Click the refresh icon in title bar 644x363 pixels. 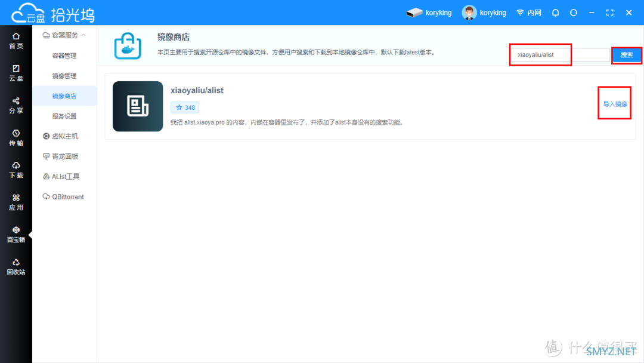574,13
